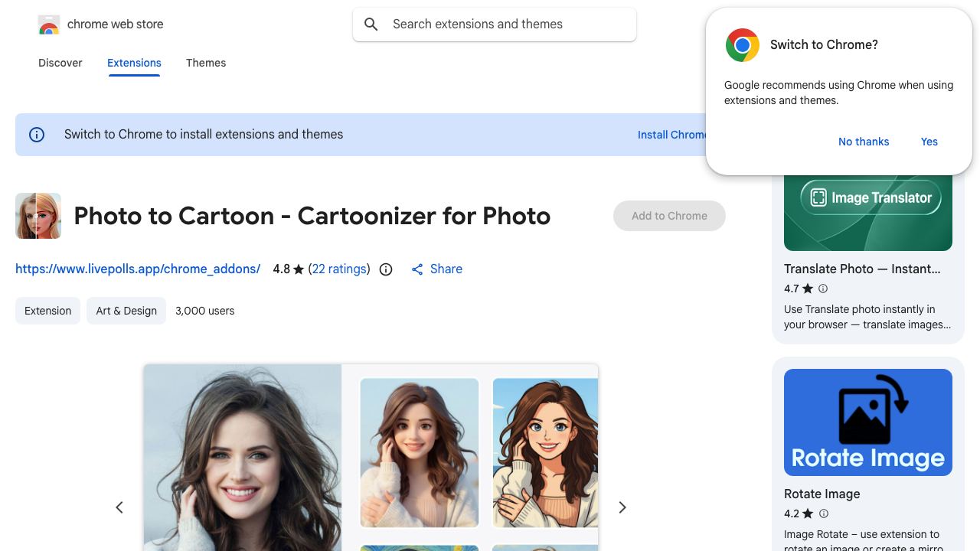Screen dimensions: 980x551
Task: Open the Extensions tab
Action: point(134,63)
